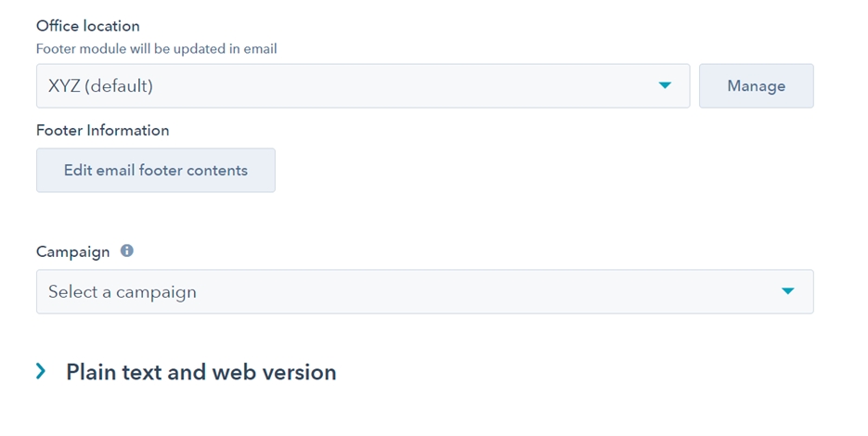The height and width of the screenshot is (436, 868).
Task: Open footer editor under Footer Information
Action: coord(156,170)
